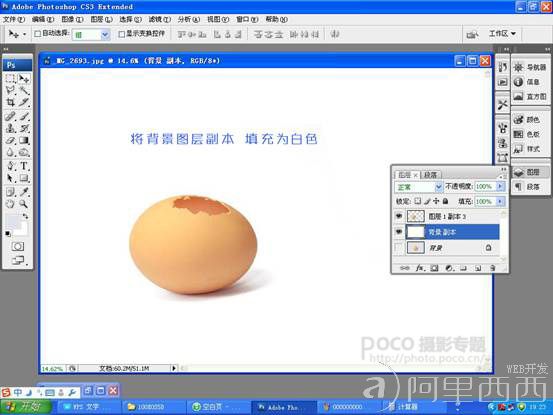Screen dimensions: 553x415
Task: Enable show transform controls checkbox
Action: pos(121,34)
